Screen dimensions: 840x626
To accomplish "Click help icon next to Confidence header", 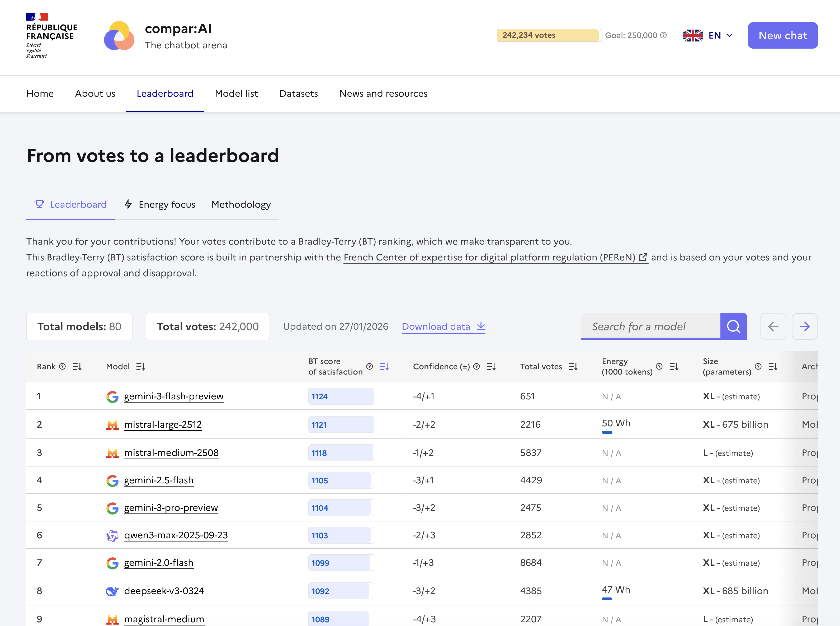I will [477, 366].
